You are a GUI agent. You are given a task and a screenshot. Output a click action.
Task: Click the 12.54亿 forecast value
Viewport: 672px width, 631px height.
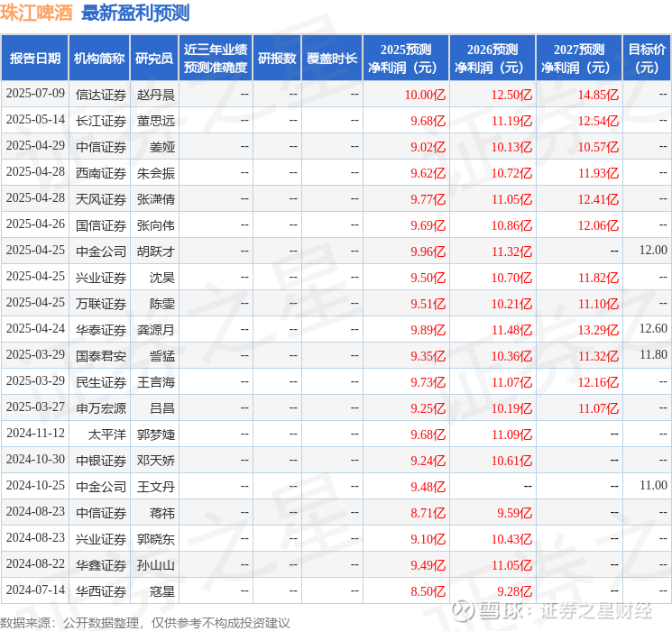tap(598, 121)
